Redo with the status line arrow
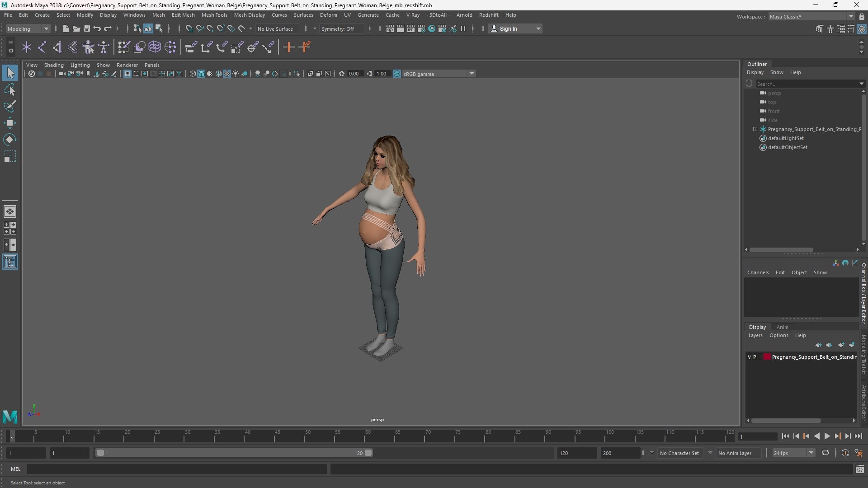Image resolution: width=868 pixels, height=488 pixels. (x=107, y=28)
